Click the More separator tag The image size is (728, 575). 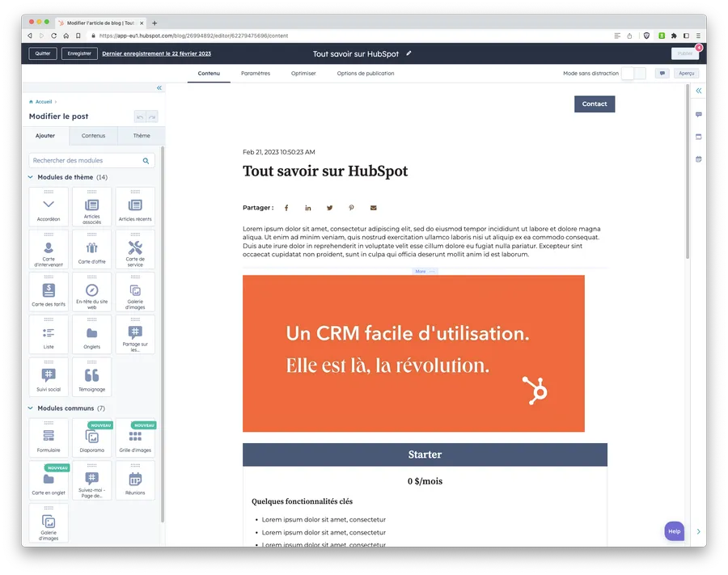425,272
